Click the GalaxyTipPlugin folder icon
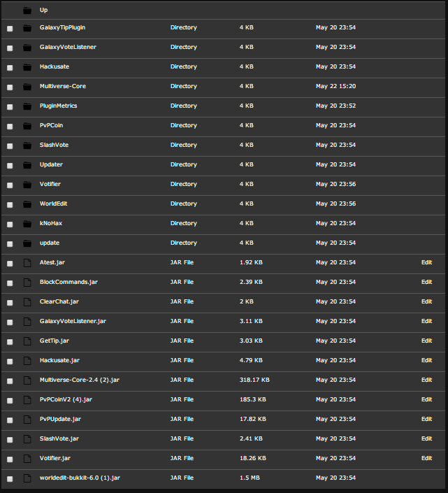This screenshot has width=448, height=493. point(27,28)
